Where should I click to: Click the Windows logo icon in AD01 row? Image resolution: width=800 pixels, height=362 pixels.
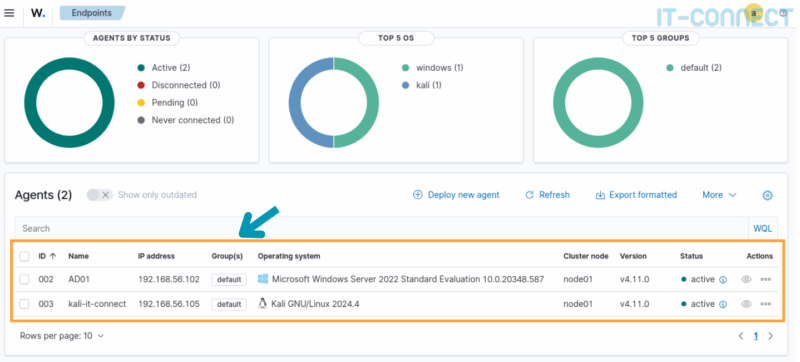(x=263, y=279)
